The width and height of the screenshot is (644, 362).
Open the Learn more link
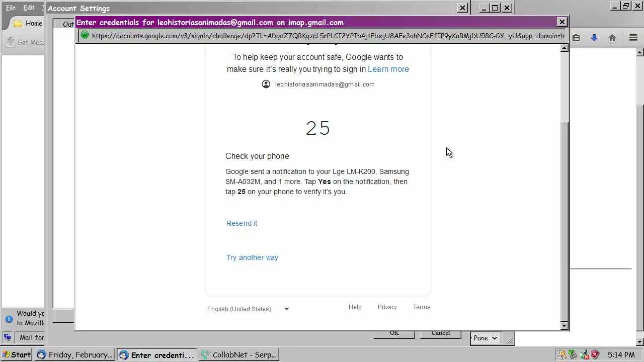(388, 69)
